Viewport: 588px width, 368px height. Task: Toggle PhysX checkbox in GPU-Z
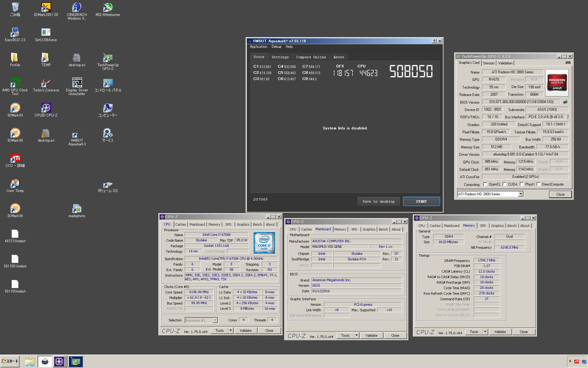point(522,184)
